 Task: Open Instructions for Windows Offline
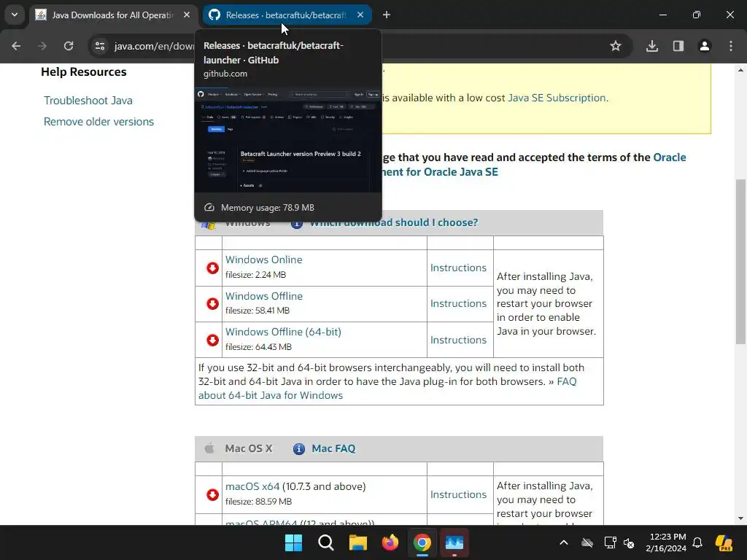(458, 303)
